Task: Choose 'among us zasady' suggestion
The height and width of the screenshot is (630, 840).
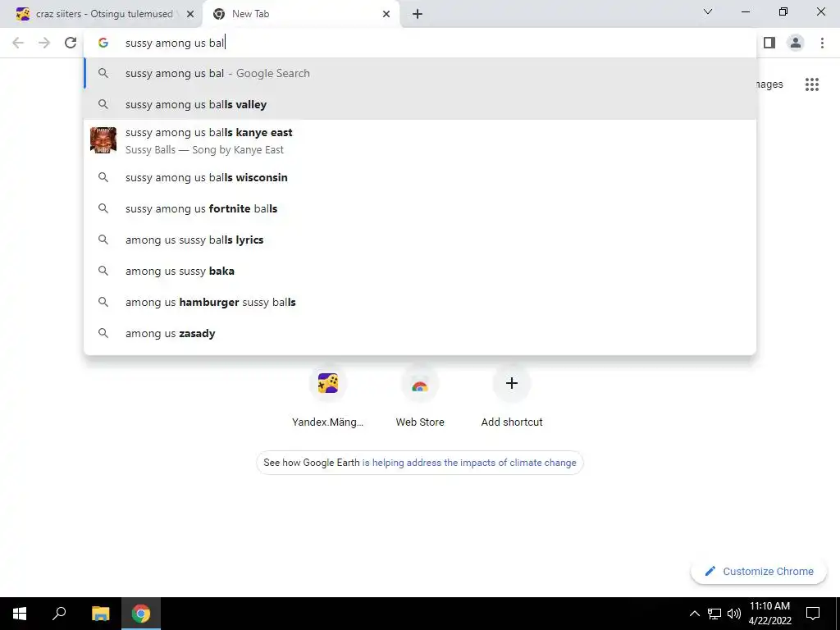Action: click(420, 333)
